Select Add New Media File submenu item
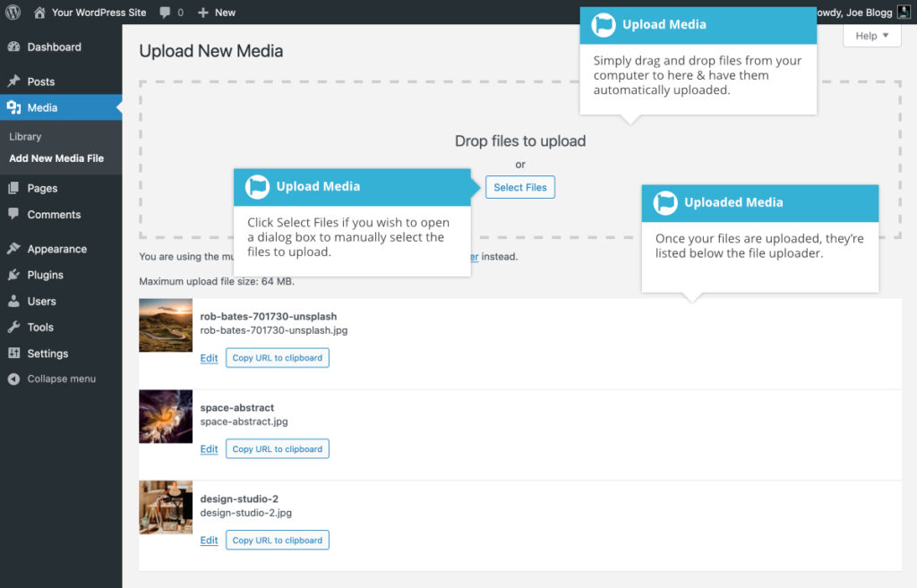The width and height of the screenshot is (917, 588). pyautogui.click(x=56, y=158)
